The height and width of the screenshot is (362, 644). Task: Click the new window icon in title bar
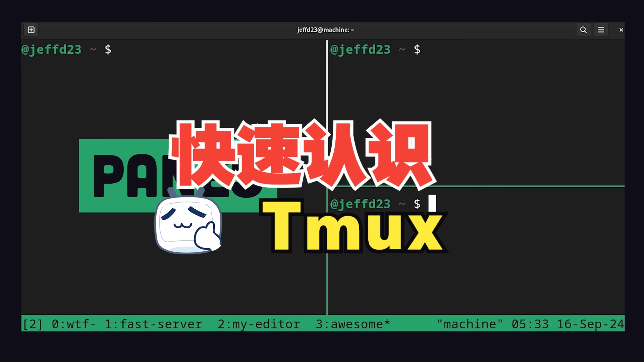click(x=31, y=29)
